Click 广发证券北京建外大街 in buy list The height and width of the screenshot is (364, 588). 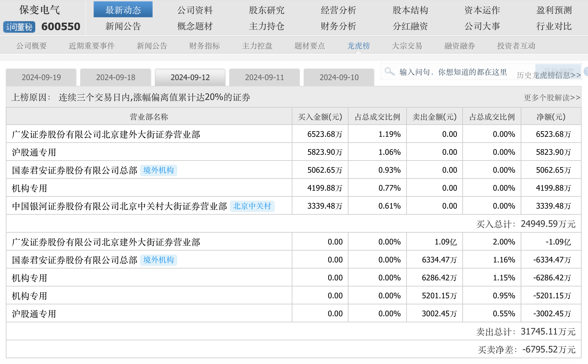106,134
